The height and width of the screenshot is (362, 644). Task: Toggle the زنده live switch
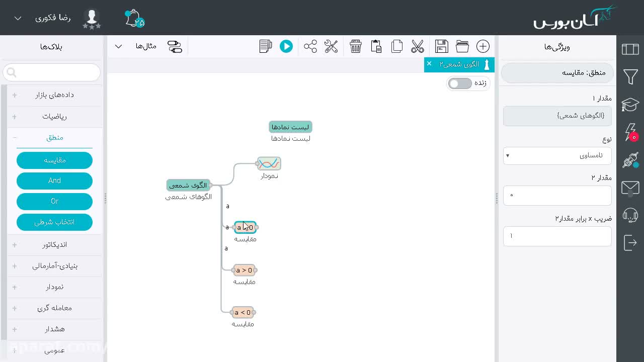click(460, 83)
